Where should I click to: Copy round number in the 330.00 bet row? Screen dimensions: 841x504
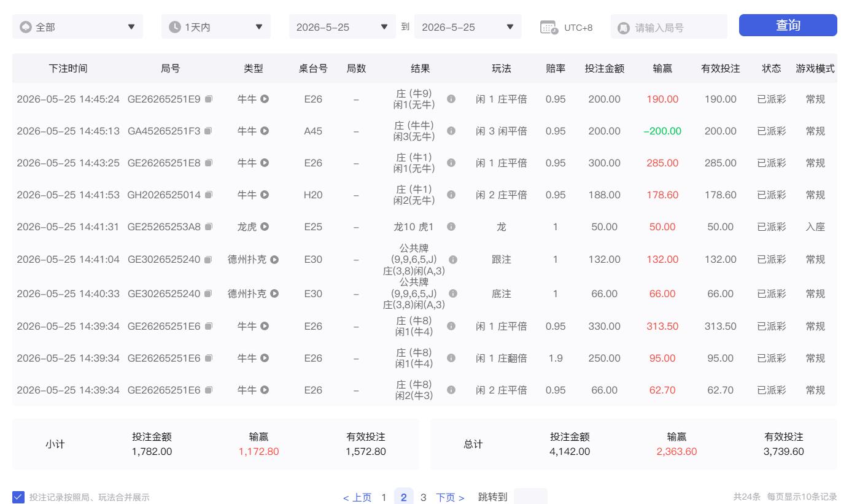pyautogui.click(x=209, y=326)
